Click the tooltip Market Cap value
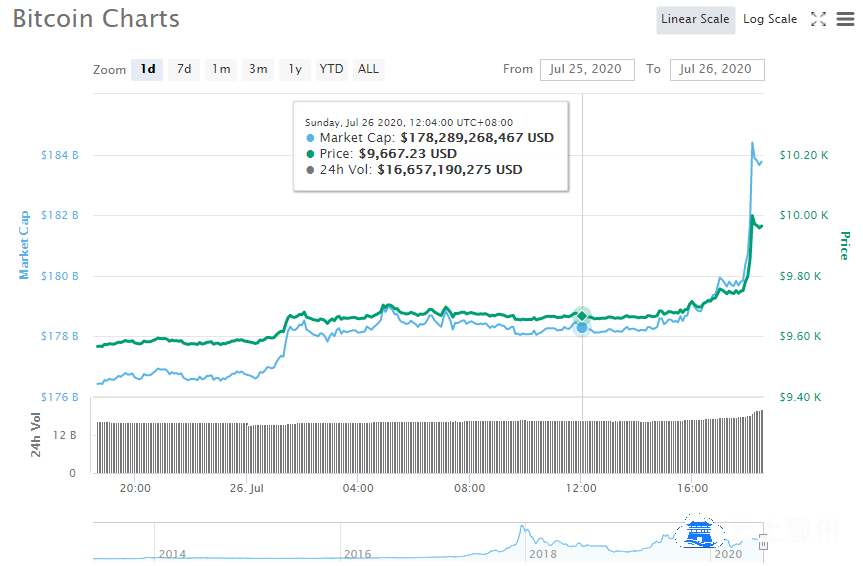The height and width of the screenshot is (566, 863). 477,138
